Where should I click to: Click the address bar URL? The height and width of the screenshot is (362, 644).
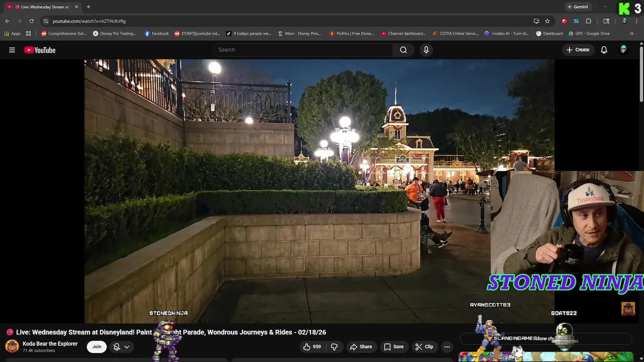pyautogui.click(x=89, y=21)
